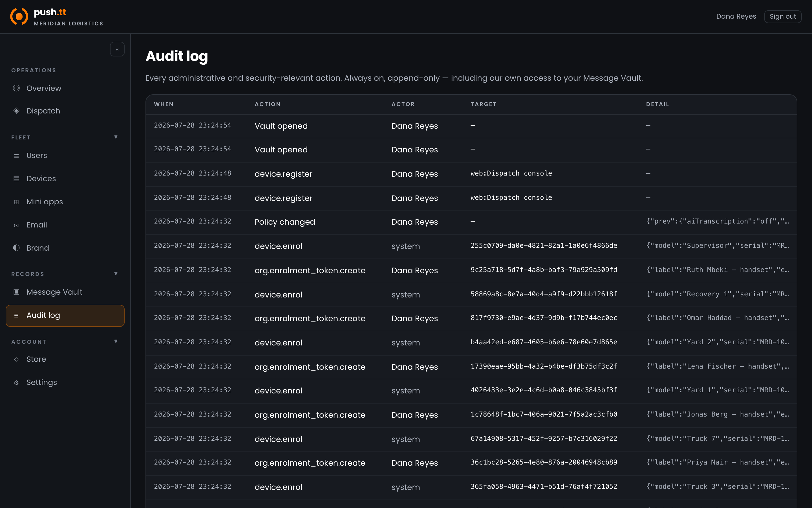The width and height of the screenshot is (812, 508).
Task: Click the ACTION column header
Action: click(x=267, y=104)
